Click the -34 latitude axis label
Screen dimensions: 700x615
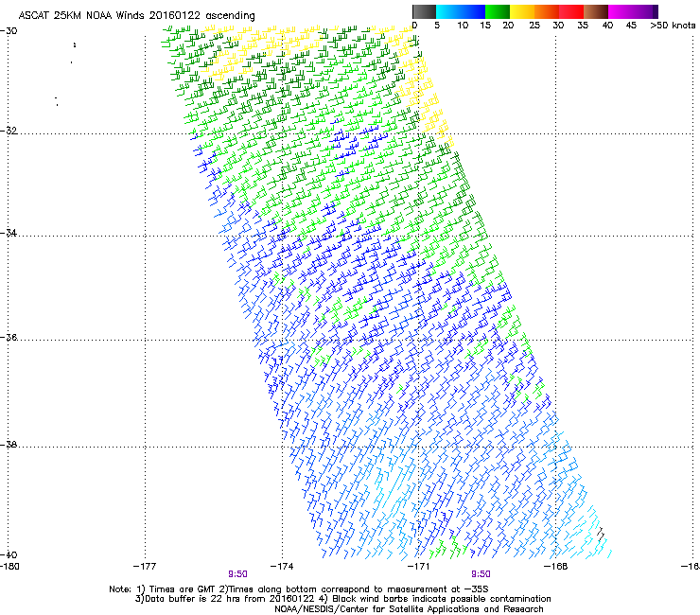click(9, 233)
